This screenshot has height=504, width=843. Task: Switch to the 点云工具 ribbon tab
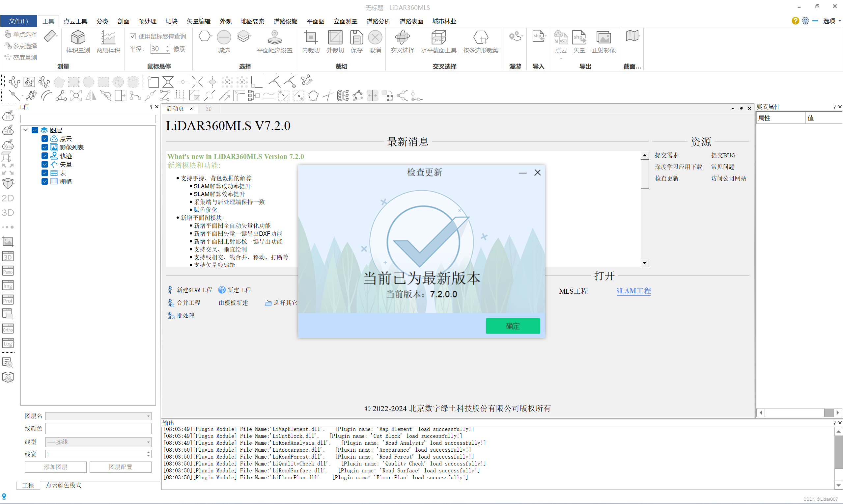point(75,21)
